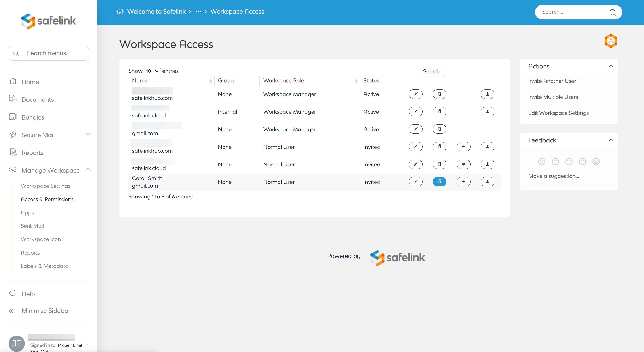Click trash icon for Active gmail.com user

(x=439, y=129)
